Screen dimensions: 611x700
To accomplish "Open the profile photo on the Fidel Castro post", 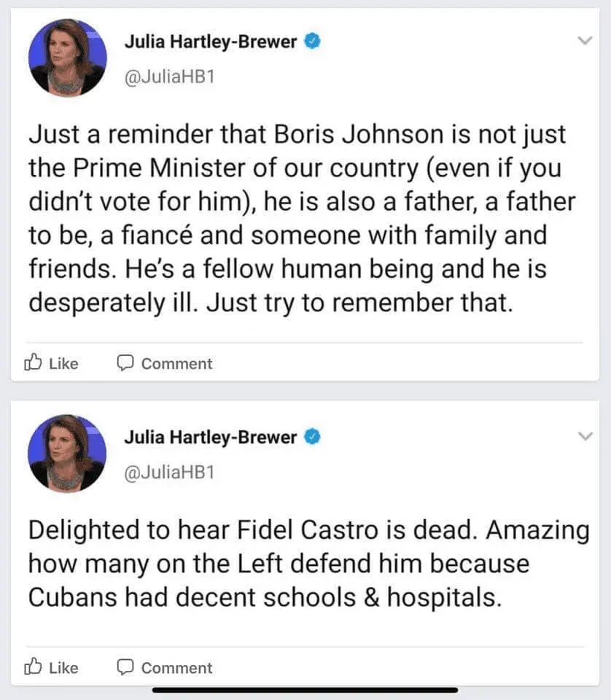I will click(x=67, y=453).
